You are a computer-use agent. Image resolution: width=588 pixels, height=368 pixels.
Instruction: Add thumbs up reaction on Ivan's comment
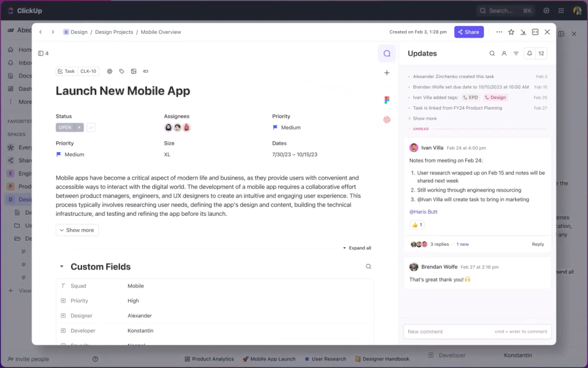(x=417, y=225)
